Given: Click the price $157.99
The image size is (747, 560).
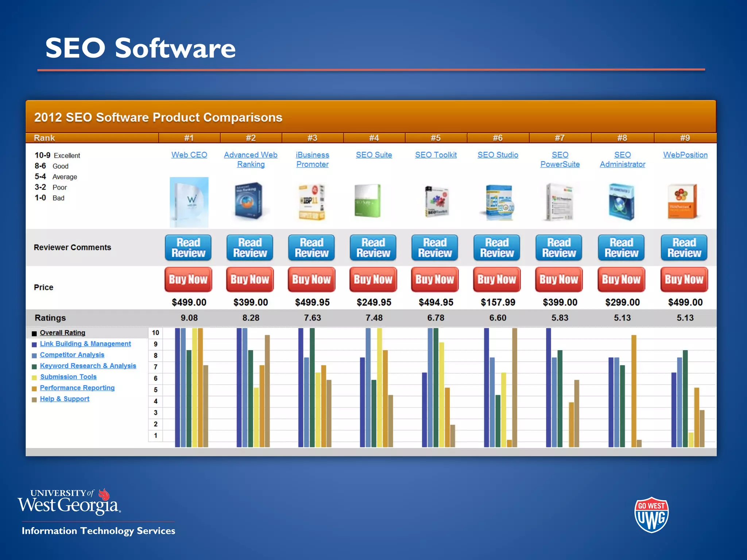Looking at the screenshot, I should tap(498, 302).
